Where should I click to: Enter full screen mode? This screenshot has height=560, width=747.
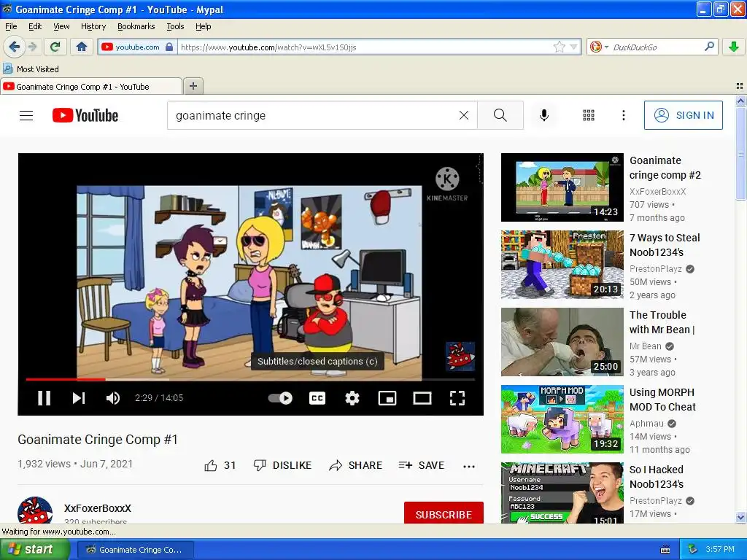click(x=457, y=398)
